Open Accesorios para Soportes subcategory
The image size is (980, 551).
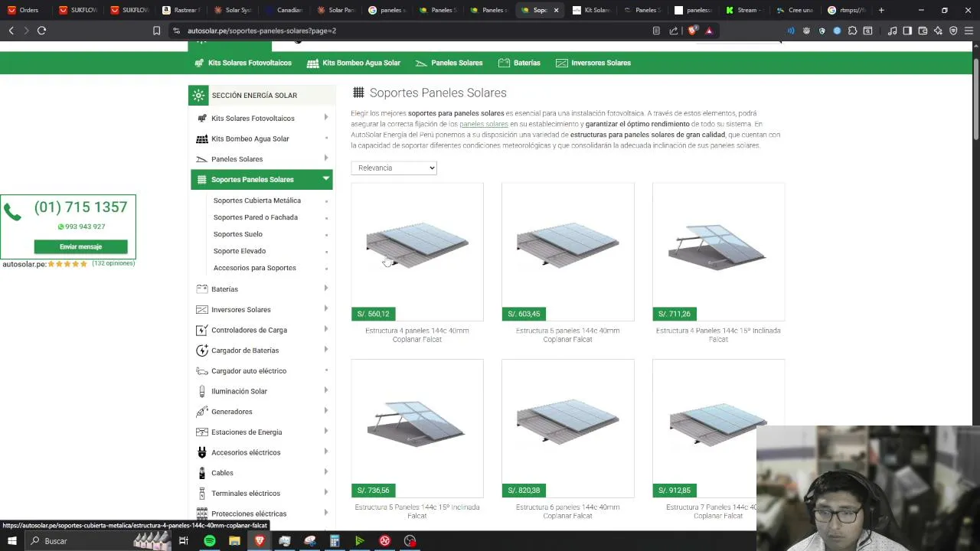pos(255,268)
